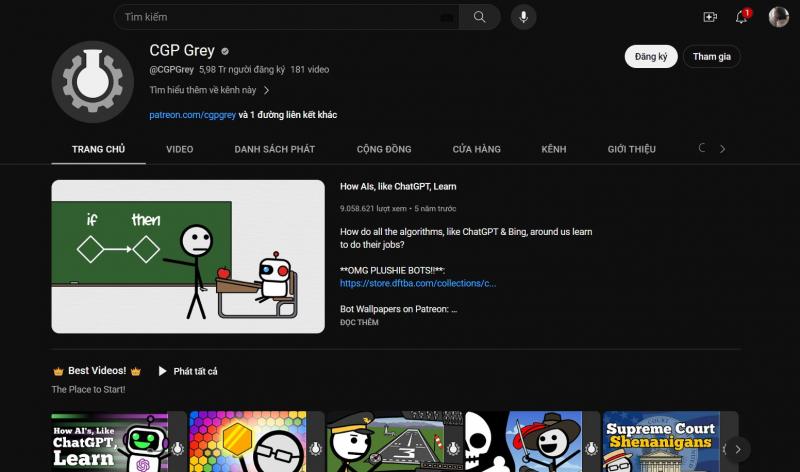Select the TRANG CHỦ tab
Viewport: 800px width, 472px height.
(x=98, y=150)
